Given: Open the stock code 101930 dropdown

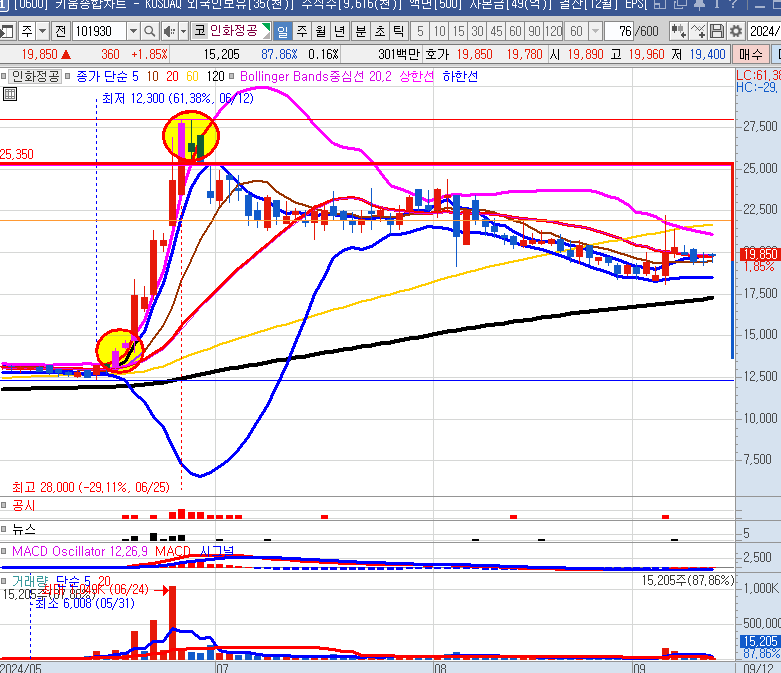Looking at the screenshot, I should click(x=134, y=31).
